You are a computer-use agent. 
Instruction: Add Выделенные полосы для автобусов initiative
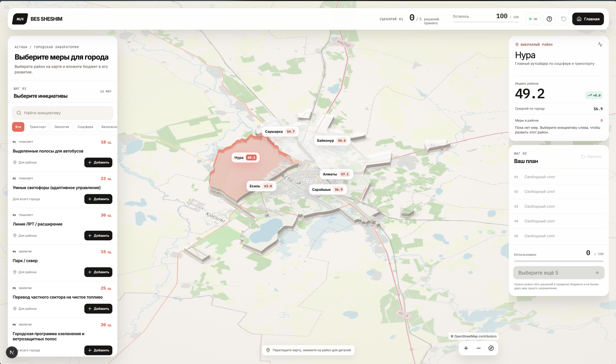click(98, 162)
